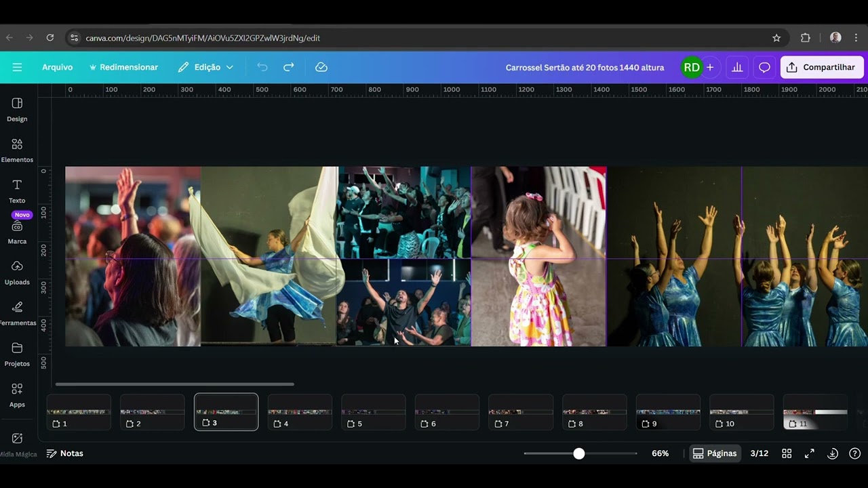Select page 9 thumbnail
868x488 pixels.
coord(668,412)
